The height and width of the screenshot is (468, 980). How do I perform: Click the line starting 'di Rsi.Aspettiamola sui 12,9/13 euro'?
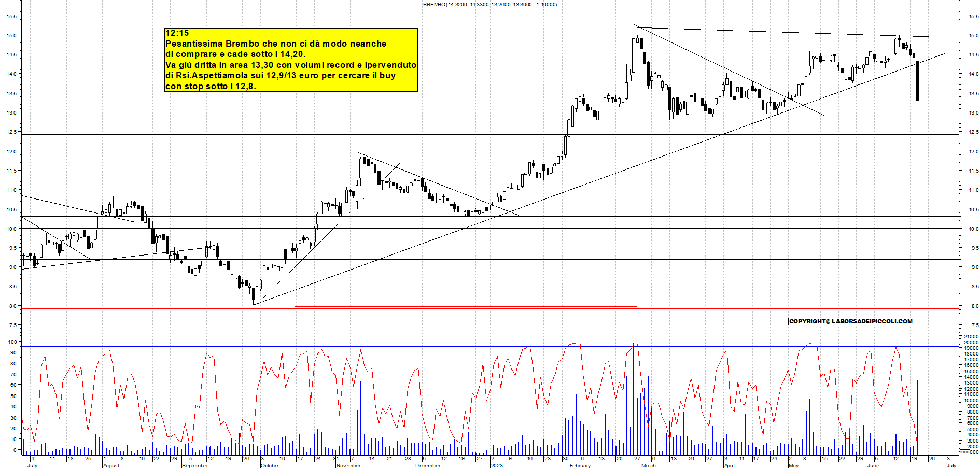point(281,75)
